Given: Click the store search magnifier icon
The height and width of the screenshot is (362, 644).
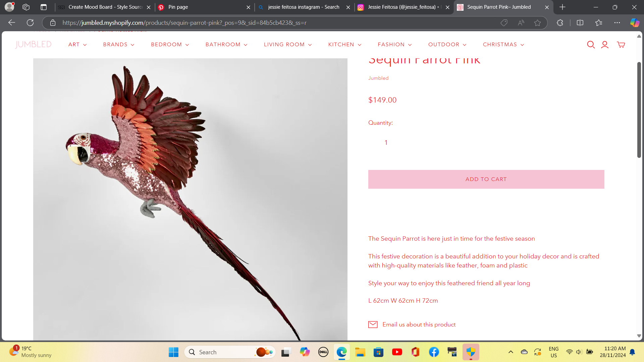Looking at the screenshot, I should 591,45.
